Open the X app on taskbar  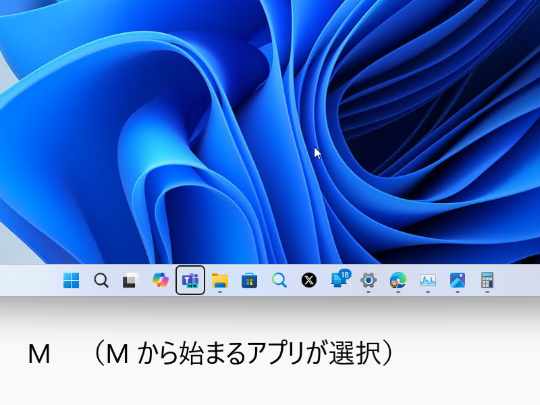[x=309, y=280]
